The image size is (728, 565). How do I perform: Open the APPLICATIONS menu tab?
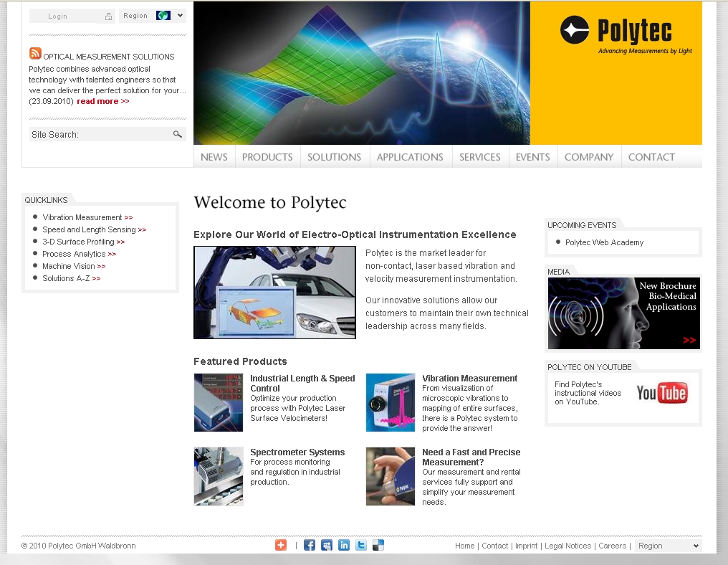(410, 157)
